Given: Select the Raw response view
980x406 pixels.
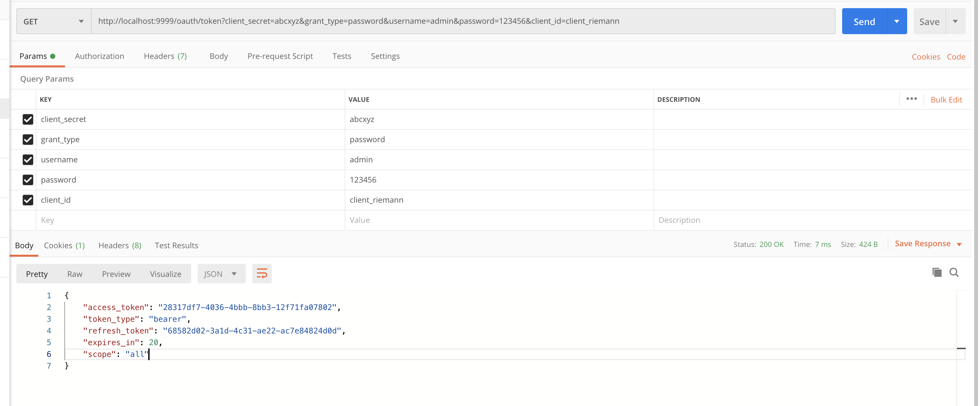Looking at the screenshot, I should [x=74, y=274].
